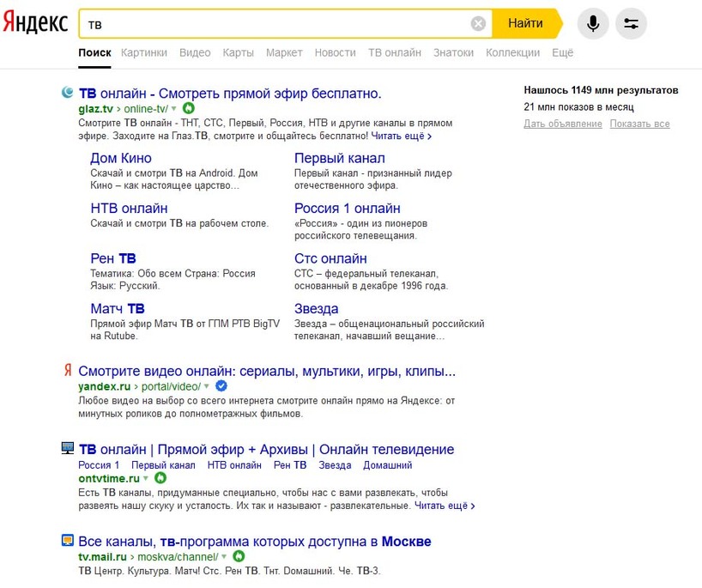Expand dropdown arrow next to glaz.tv online-tv/
The image size is (702, 588).
point(174,108)
